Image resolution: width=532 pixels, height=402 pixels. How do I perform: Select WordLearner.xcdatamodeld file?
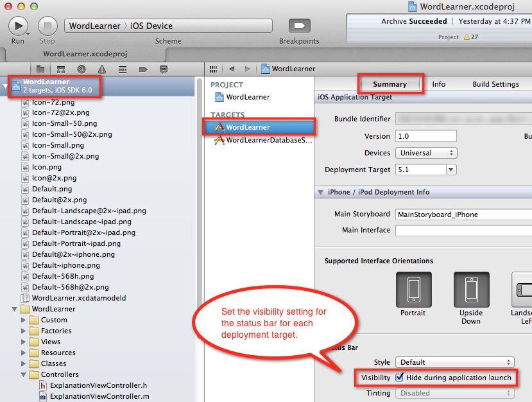tap(74, 298)
